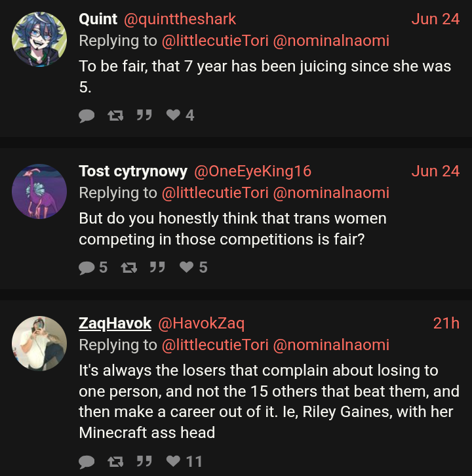472x476 pixels.
Task: Open Quint's profile avatar
Action: pyautogui.click(x=39, y=39)
